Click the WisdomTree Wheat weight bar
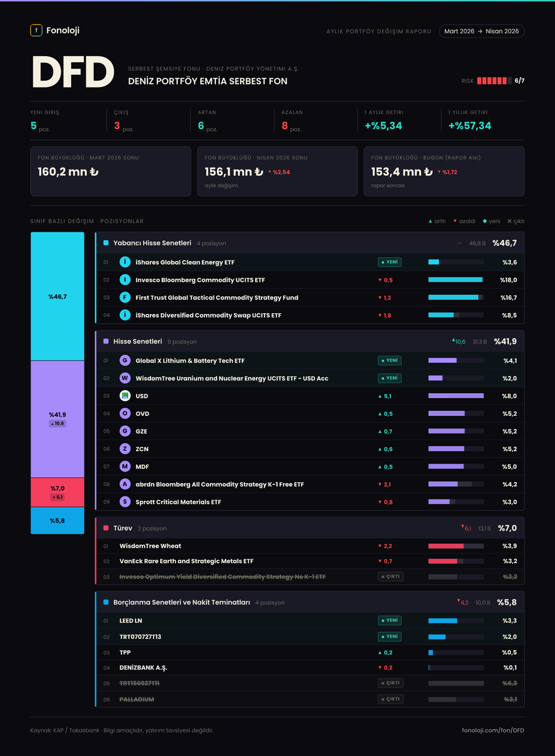 [456, 546]
